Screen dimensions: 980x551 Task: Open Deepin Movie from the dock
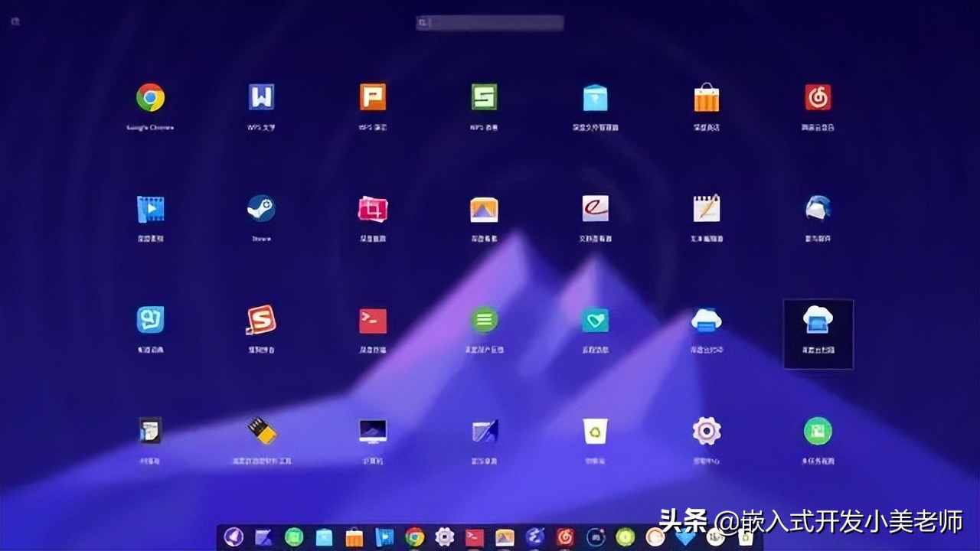(x=384, y=537)
